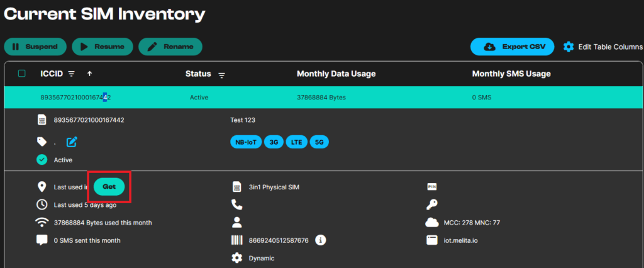This screenshot has width=644, height=268.
Task: Click the Status column filter icon
Action: pos(221,75)
